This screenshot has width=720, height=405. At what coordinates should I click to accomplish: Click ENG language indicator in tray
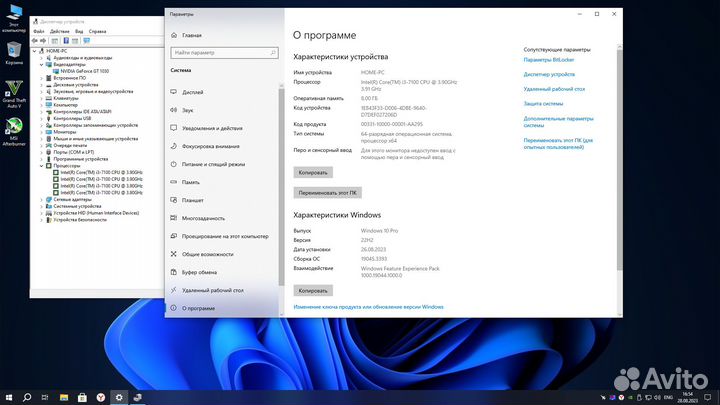[669, 397]
